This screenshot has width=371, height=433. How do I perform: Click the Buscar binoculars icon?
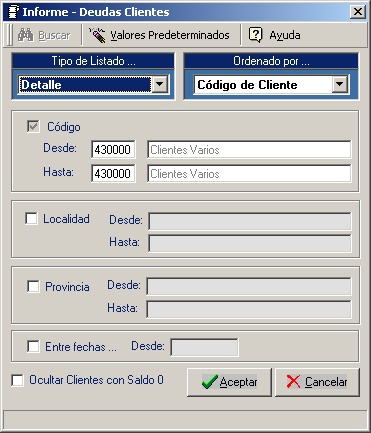click(x=25, y=35)
